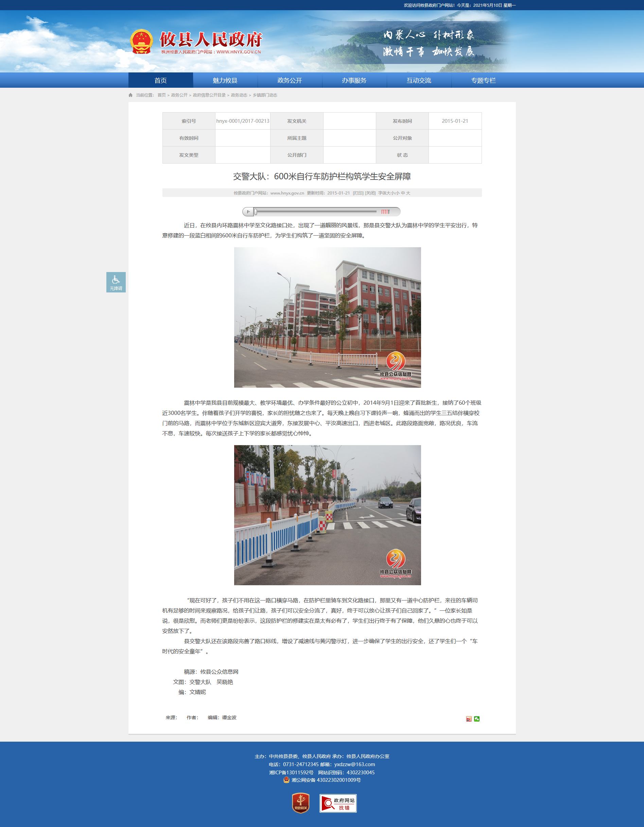Share article via Weibo icon
The image size is (644, 827).
(x=469, y=719)
